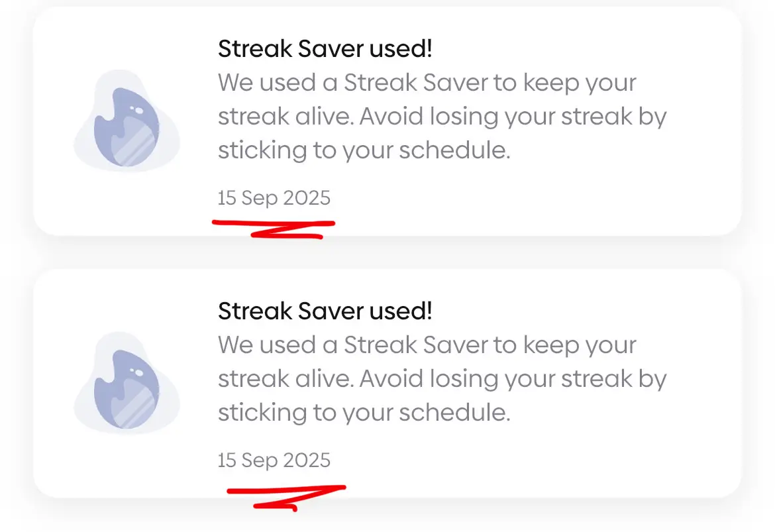Open the second "Streak Saver used!" title
775x532 pixels.
[325, 311]
